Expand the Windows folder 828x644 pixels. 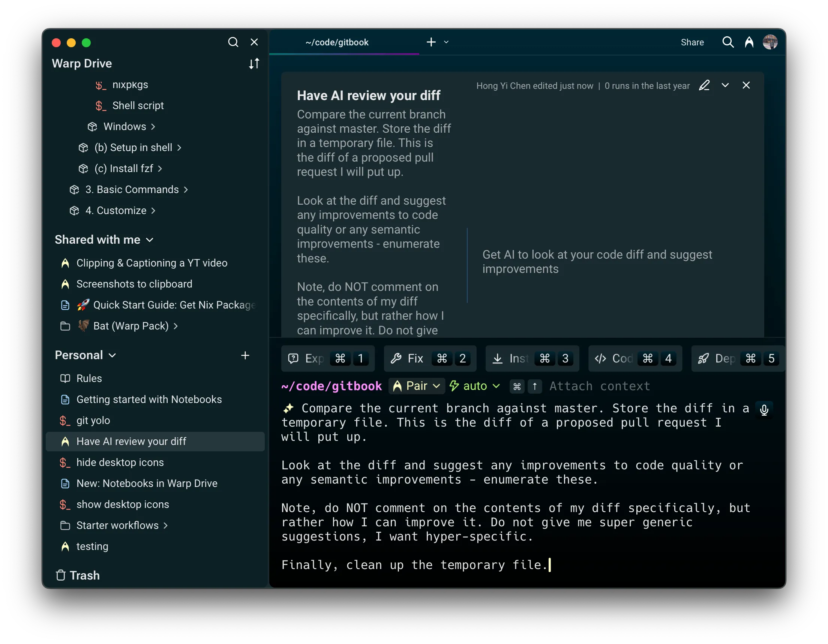pyautogui.click(x=121, y=127)
